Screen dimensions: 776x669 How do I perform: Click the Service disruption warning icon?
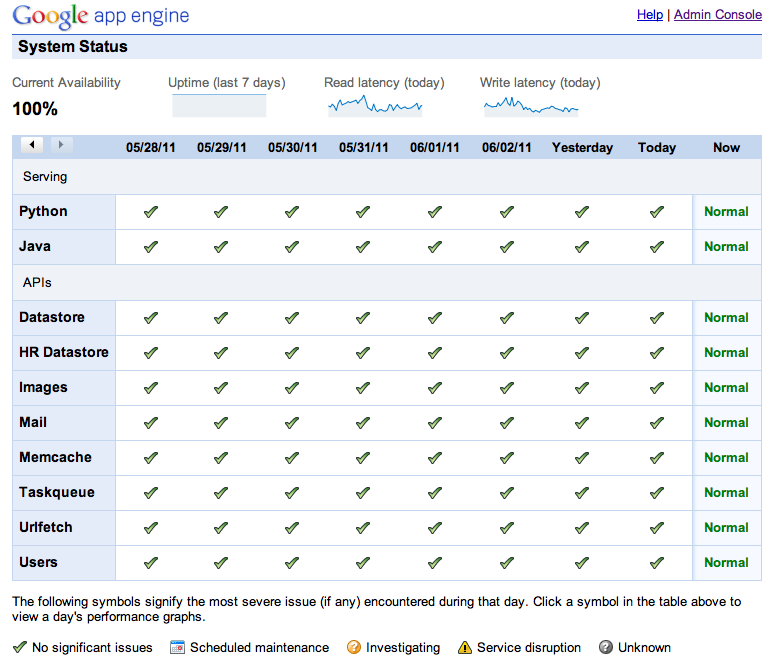pyautogui.click(x=465, y=647)
